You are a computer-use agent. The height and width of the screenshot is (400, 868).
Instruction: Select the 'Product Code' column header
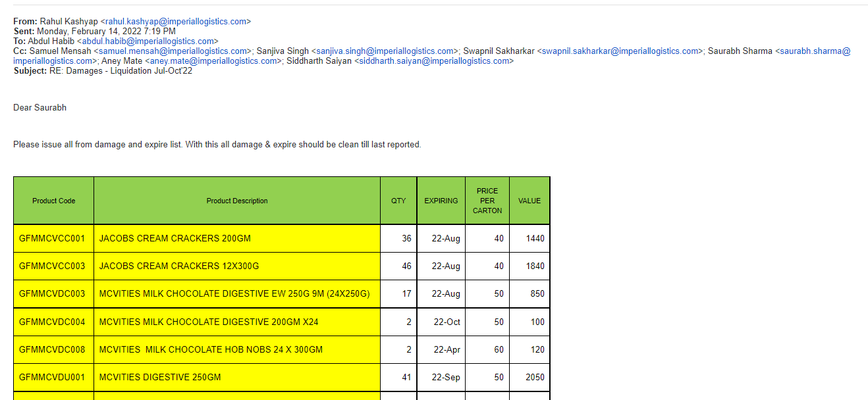(54, 201)
